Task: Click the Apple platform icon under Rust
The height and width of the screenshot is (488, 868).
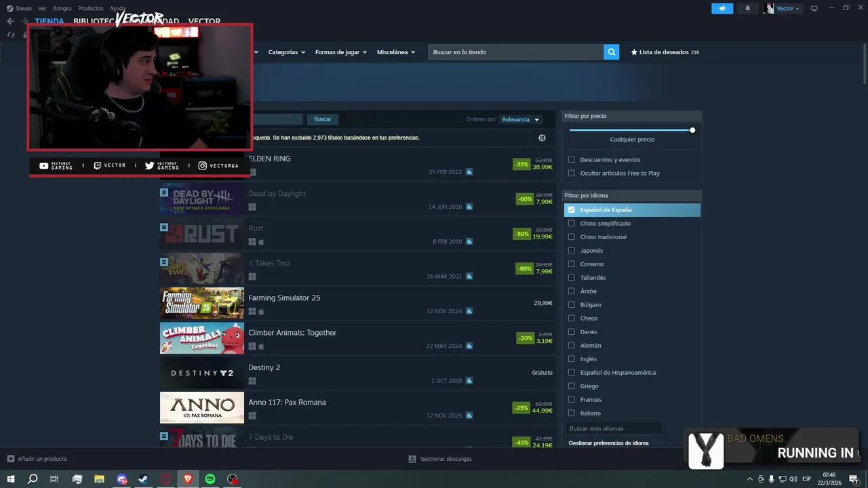Action: (261, 241)
